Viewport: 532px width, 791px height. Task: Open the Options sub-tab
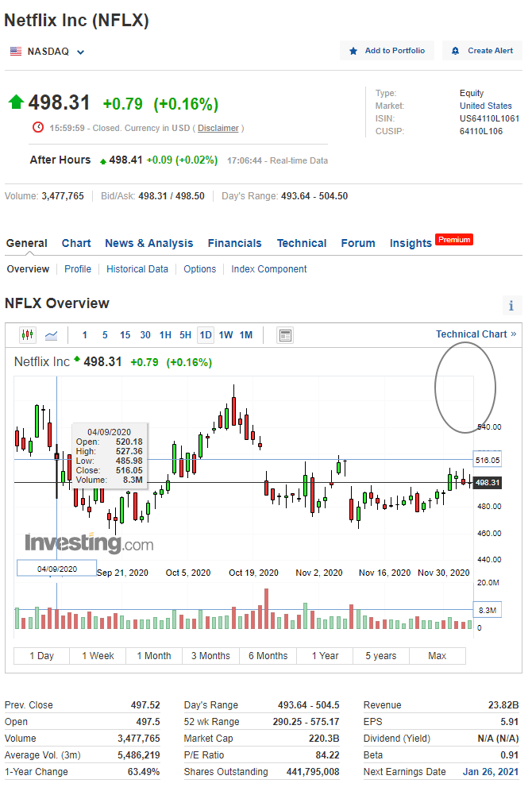[199, 269]
